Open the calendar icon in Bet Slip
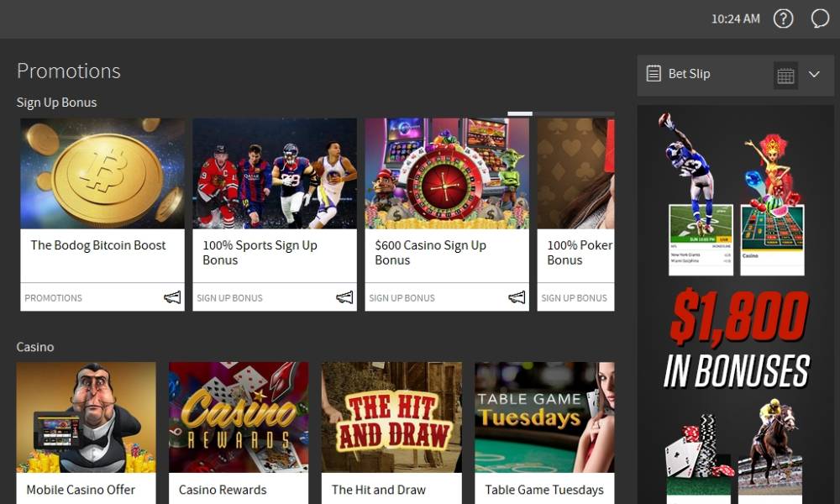Image resolution: width=840 pixels, height=504 pixels. pos(786,75)
